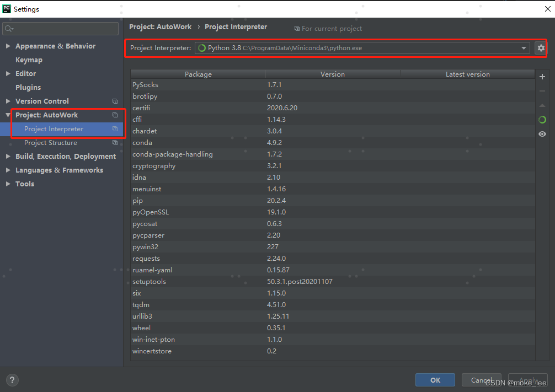The height and width of the screenshot is (392, 555).
Task: Click the minus icon to uninstall package
Action: tap(542, 92)
